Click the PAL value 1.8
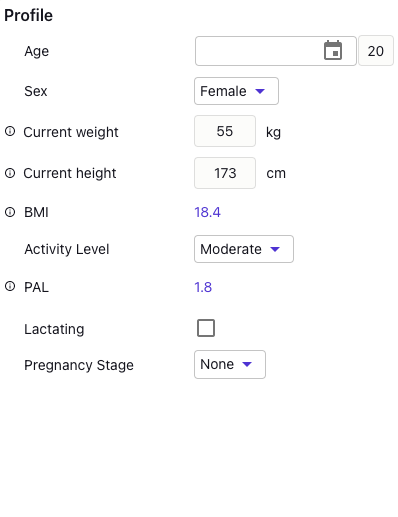Image resolution: width=398 pixels, height=517 pixels. pyautogui.click(x=203, y=287)
